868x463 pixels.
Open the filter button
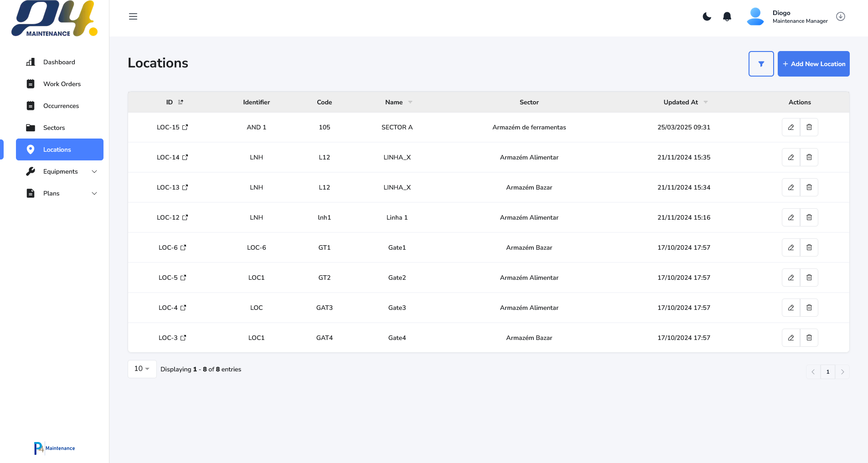(761, 64)
